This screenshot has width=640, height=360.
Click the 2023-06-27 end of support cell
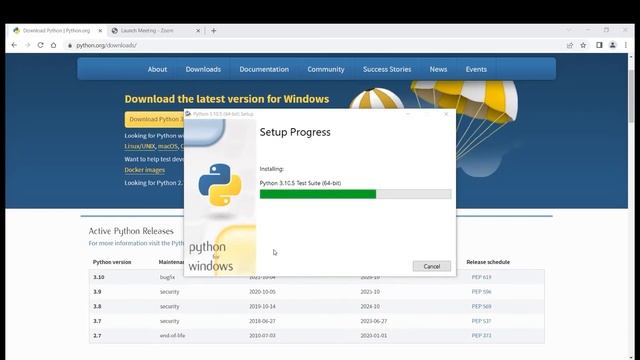click(x=373, y=321)
